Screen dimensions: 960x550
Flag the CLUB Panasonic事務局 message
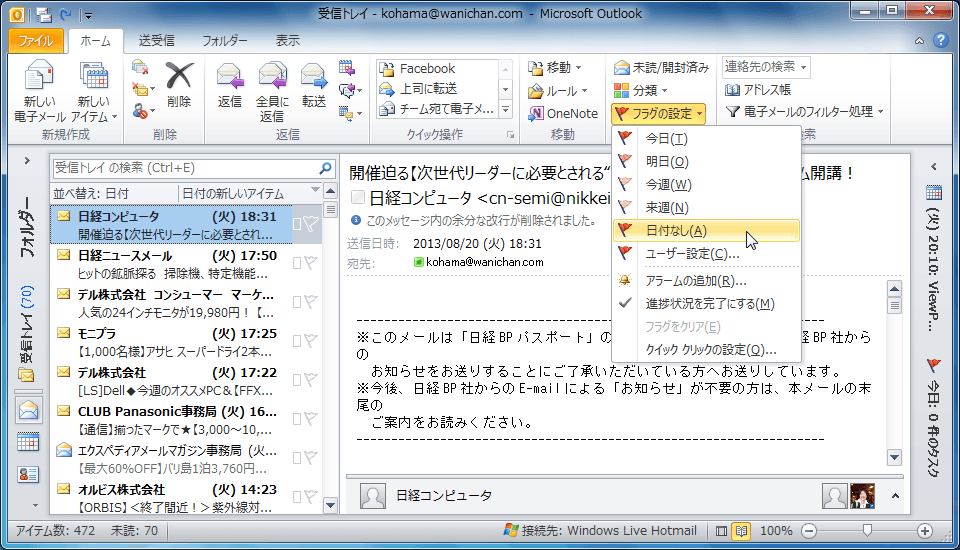tap(311, 419)
